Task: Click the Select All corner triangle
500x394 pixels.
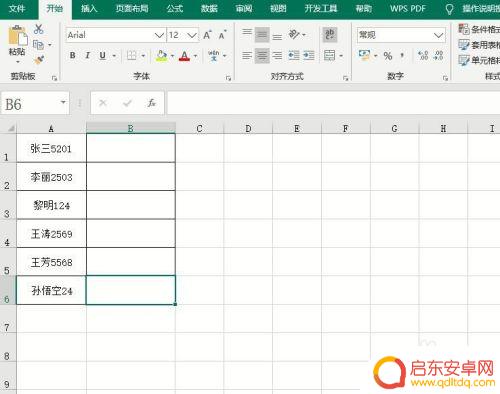Action: tap(11, 128)
